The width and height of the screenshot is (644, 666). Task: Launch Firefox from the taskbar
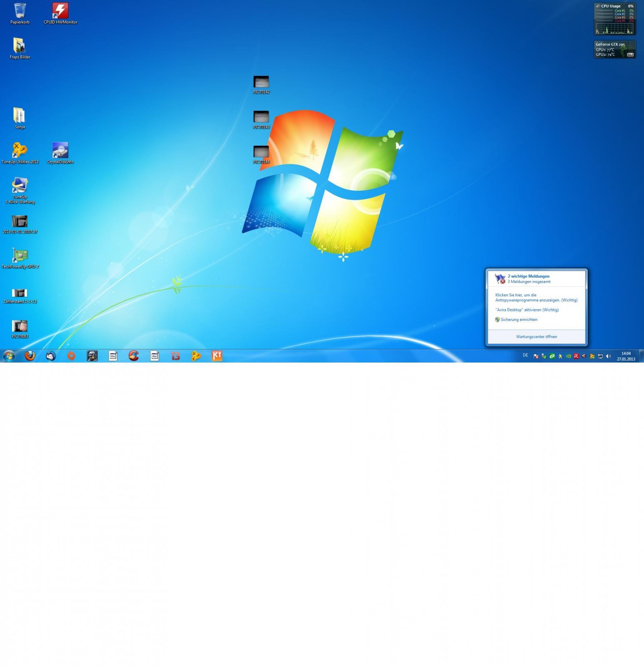(x=30, y=356)
